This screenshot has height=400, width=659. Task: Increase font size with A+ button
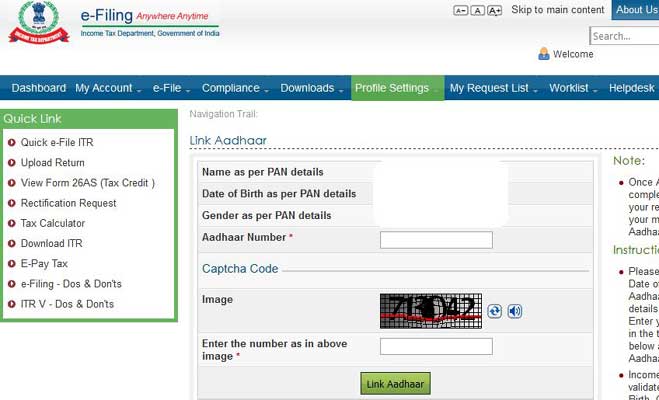(494, 10)
